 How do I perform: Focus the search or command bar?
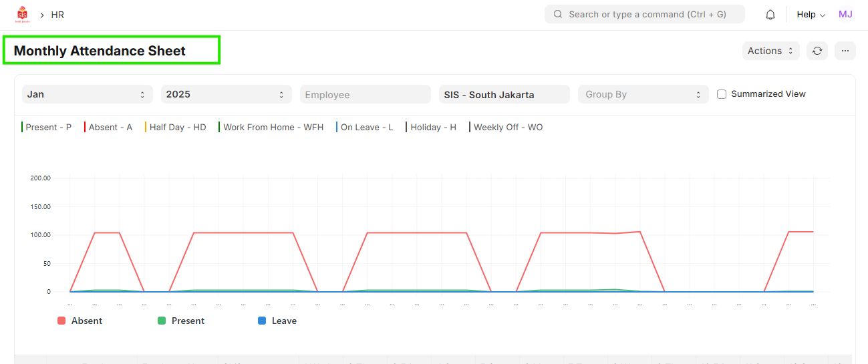coord(646,14)
